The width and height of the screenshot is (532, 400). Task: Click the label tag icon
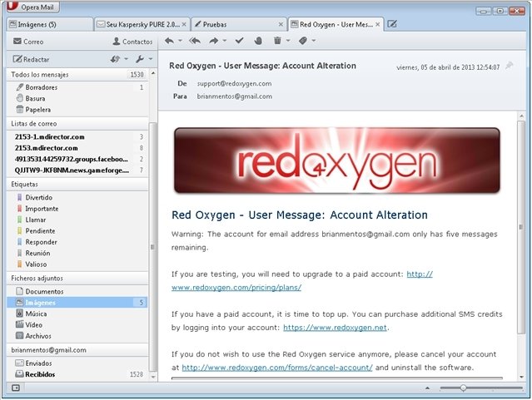303,41
